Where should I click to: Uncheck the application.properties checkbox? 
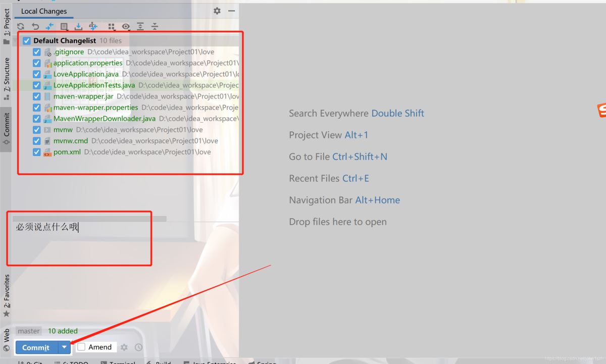coord(36,63)
